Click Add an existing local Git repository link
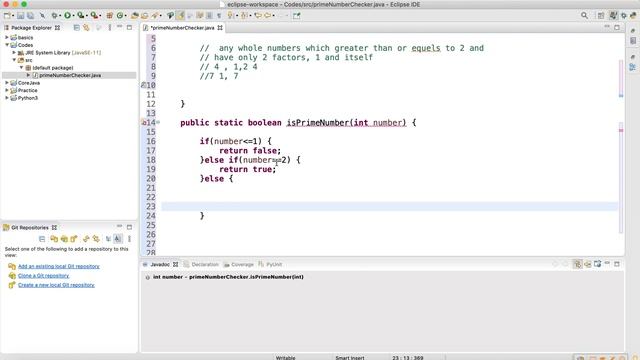 pyautogui.click(x=59, y=266)
